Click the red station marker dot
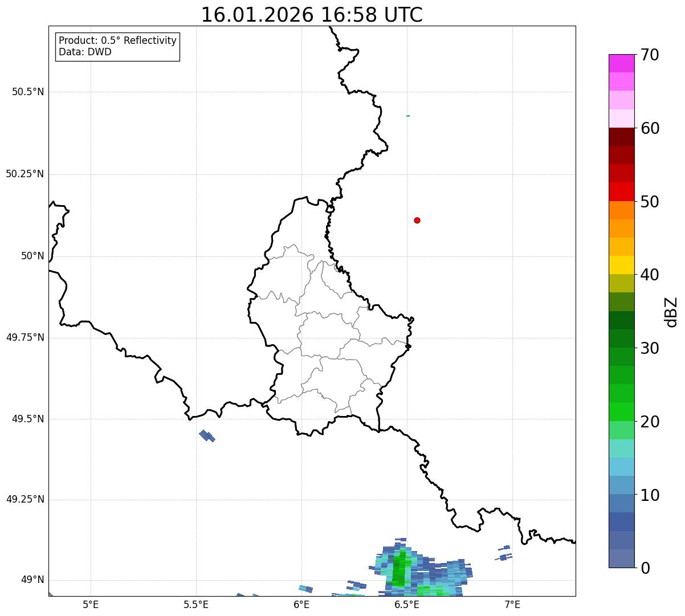Image resolution: width=685 pixels, height=616 pixels. [x=417, y=220]
